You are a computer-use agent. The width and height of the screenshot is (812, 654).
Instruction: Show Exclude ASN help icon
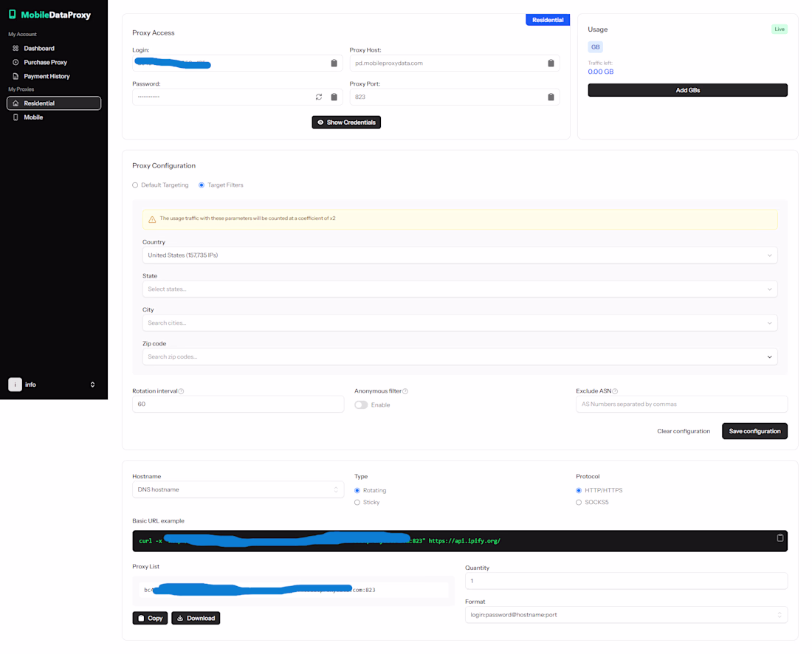point(615,391)
